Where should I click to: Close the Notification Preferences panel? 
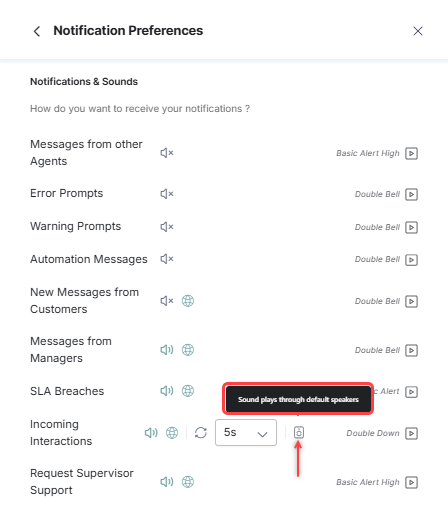pos(418,31)
